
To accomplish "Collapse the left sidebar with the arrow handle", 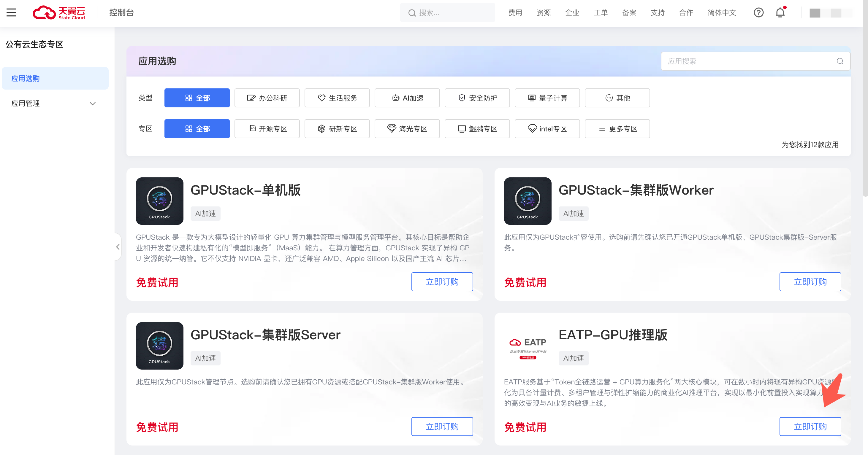I will coord(118,247).
